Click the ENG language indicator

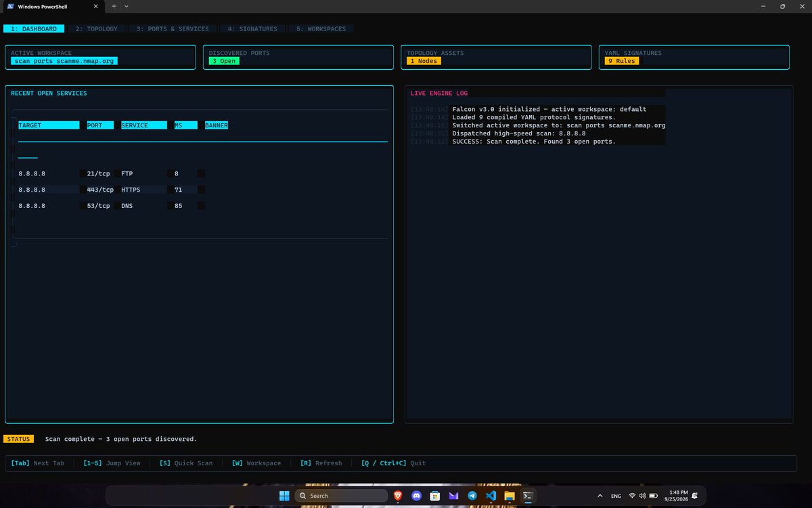(616, 496)
